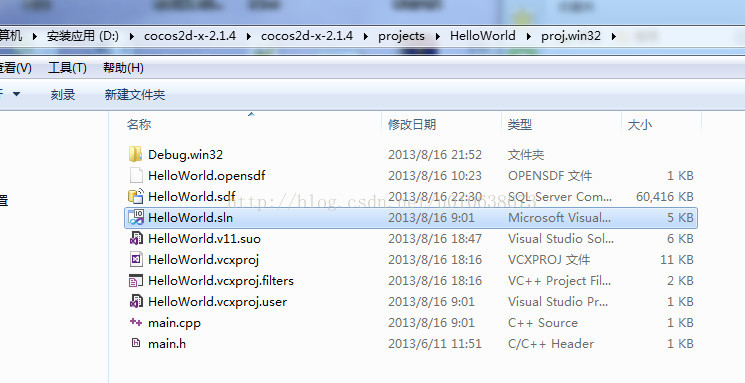Open the Debug.win32 folder icon
The height and width of the screenshot is (383, 745).
click(135, 154)
